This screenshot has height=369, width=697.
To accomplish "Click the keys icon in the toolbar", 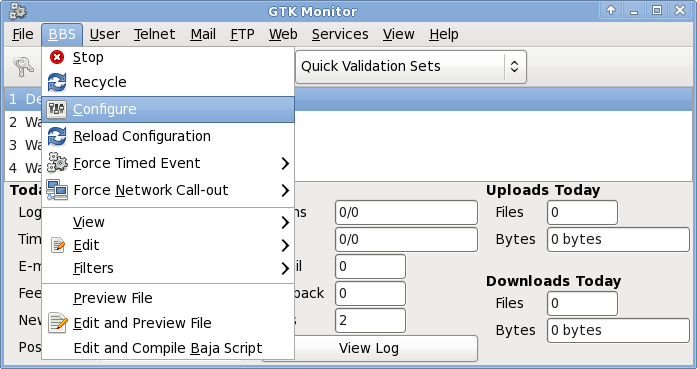I will point(23,67).
